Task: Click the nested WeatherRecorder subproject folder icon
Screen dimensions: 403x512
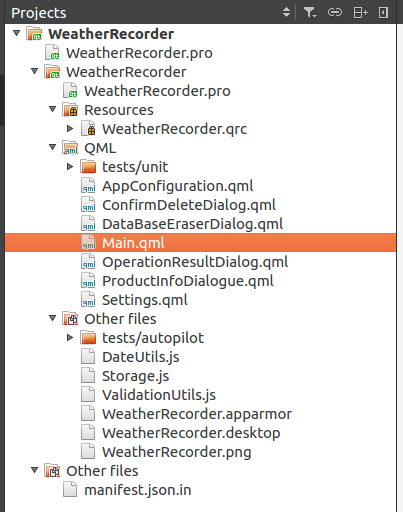Action: tap(52, 72)
